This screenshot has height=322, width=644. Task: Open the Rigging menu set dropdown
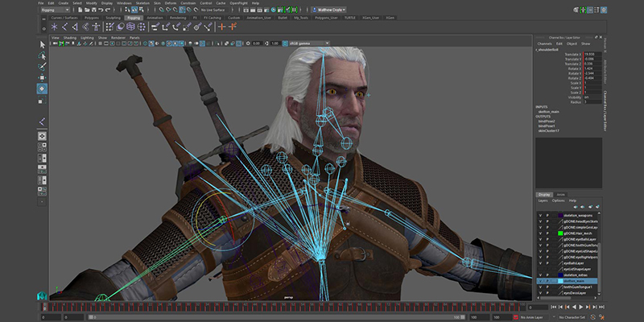coord(55,10)
